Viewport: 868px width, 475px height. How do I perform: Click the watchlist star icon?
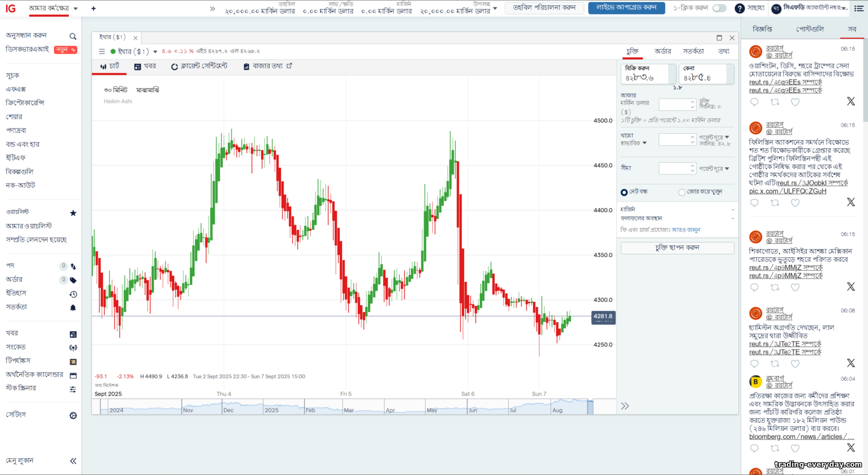coord(73,213)
